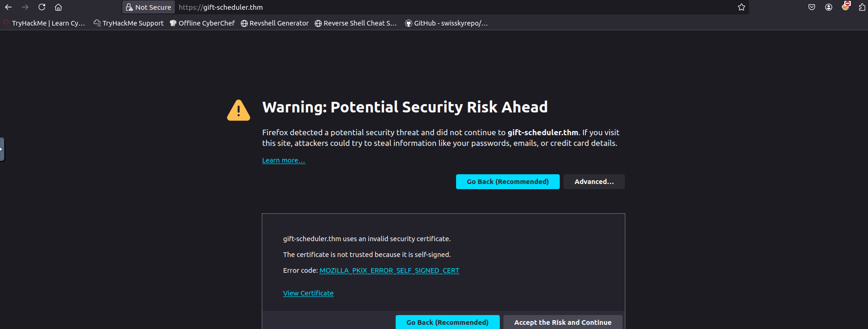This screenshot has width=868, height=329.
Task: Expand the sidebar using the edge handle
Action: (x=2, y=149)
